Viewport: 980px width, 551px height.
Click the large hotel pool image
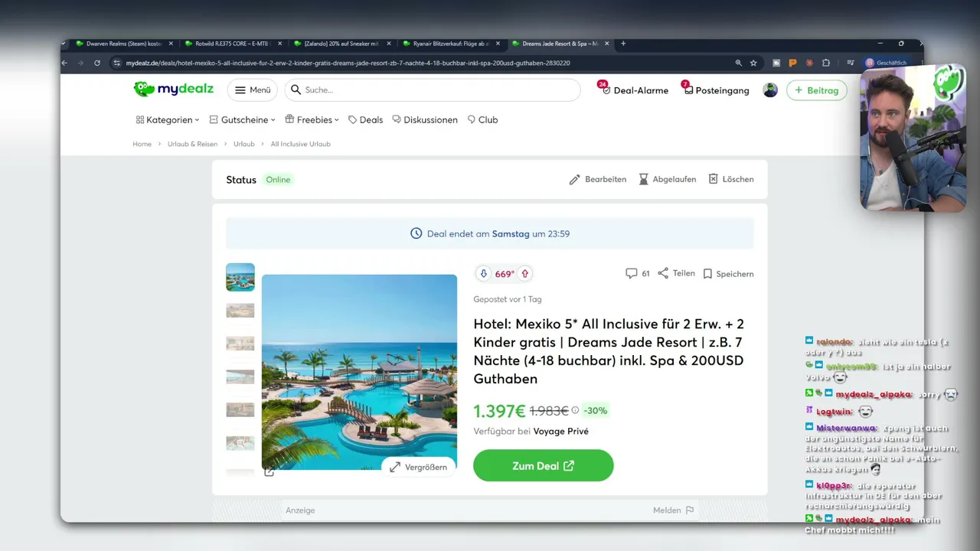click(x=359, y=372)
